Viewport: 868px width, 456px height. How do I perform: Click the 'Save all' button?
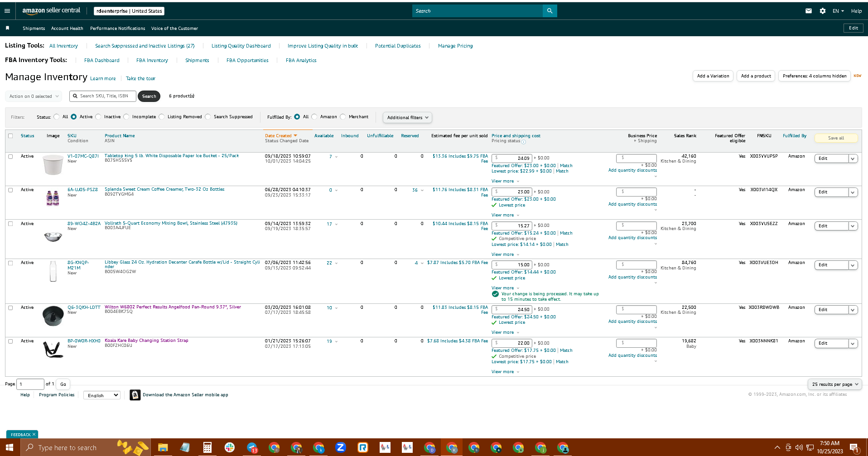(x=836, y=138)
